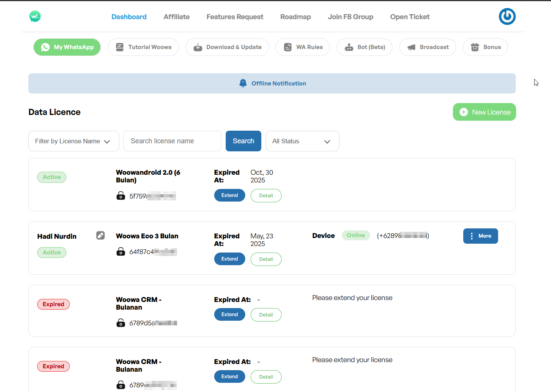Image resolution: width=551 pixels, height=392 pixels.
Task: Focus the Search license name field
Action: pyautogui.click(x=172, y=141)
